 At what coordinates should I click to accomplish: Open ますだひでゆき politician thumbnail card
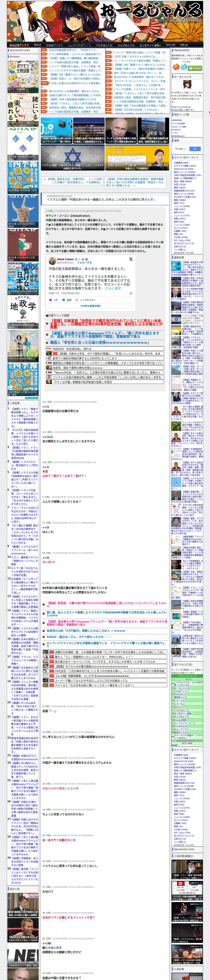(137, 157)
